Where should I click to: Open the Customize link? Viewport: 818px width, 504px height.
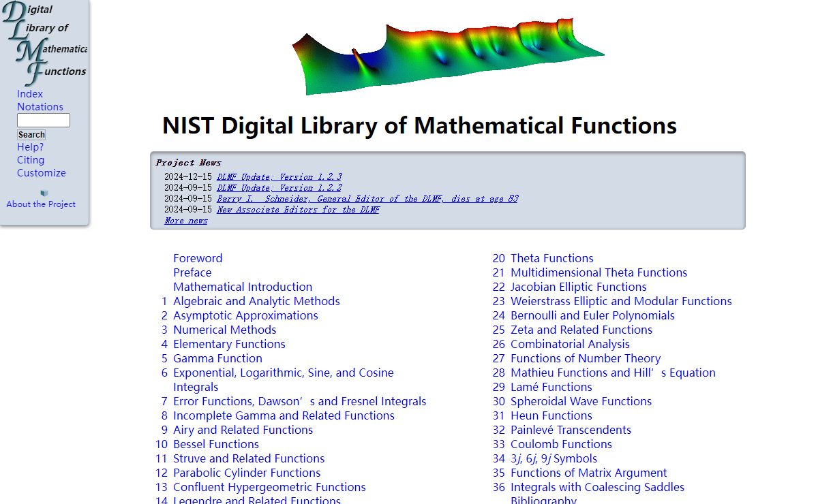click(x=42, y=173)
